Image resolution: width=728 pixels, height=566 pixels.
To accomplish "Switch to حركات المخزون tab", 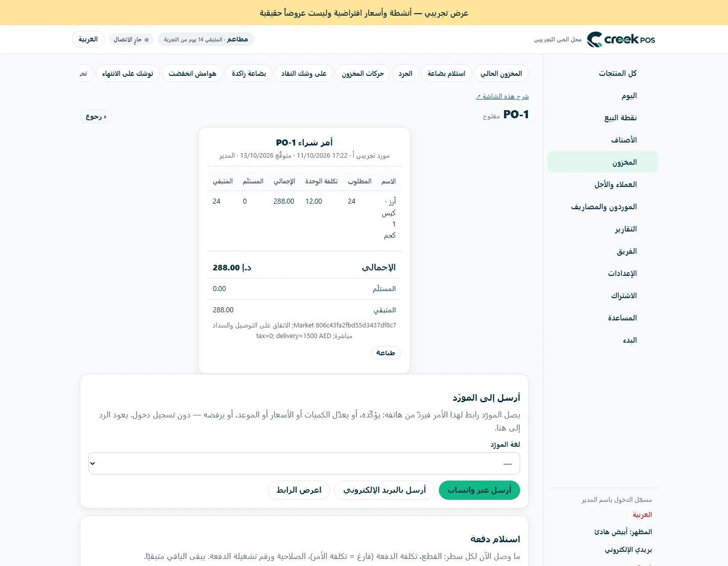I will tap(362, 73).
